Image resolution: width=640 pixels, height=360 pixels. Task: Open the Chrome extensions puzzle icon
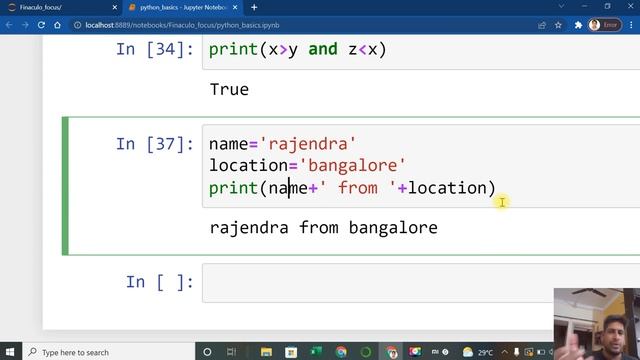click(578, 25)
